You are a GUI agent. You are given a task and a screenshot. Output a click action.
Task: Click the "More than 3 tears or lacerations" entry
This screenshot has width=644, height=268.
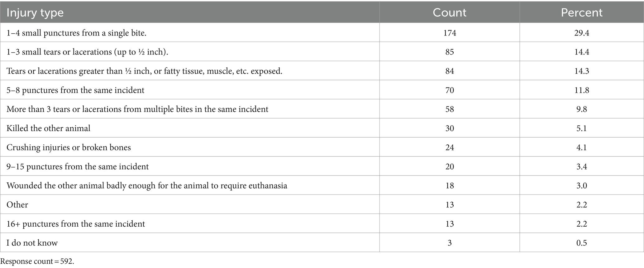click(x=137, y=109)
